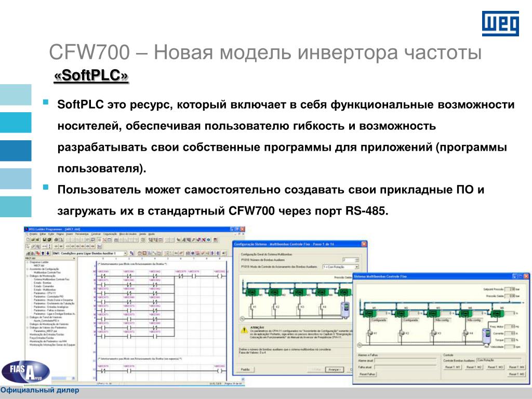Screen dimensions: 532x399
Task: Click the Reset T. M0 button
Action: pos(516,374)
